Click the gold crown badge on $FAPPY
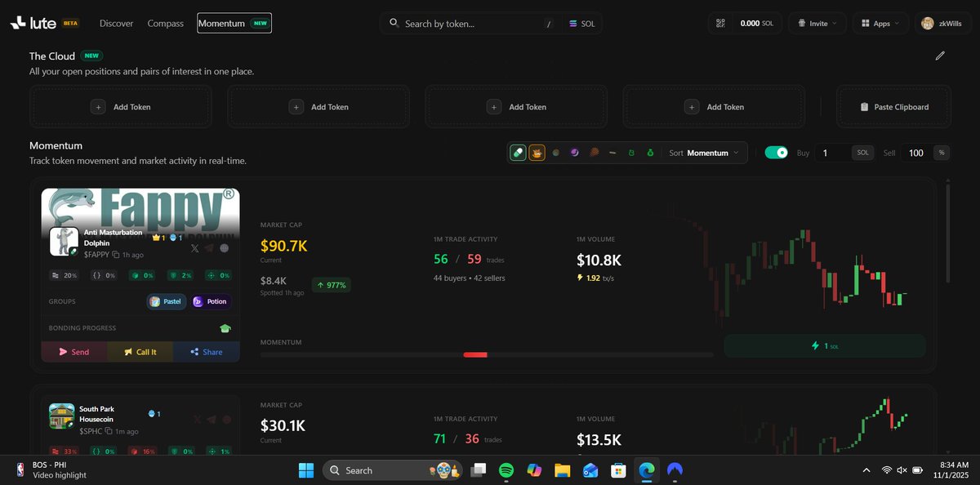 point(158,238)
